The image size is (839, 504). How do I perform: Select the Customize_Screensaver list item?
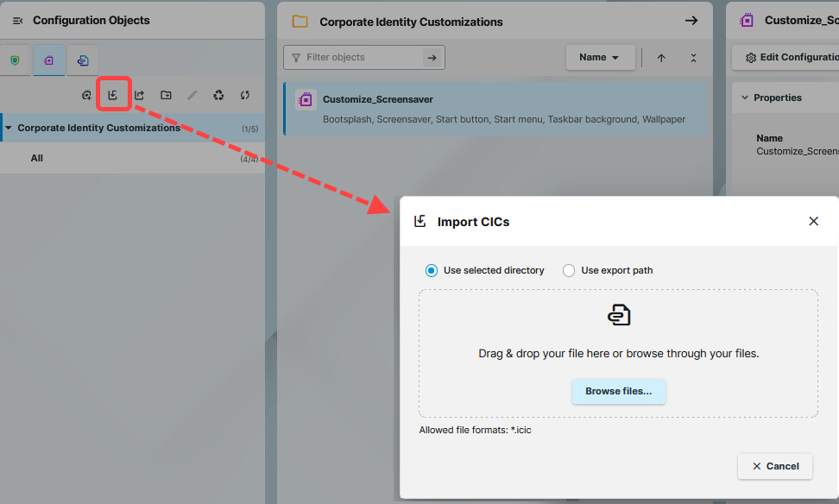(495, 109)
